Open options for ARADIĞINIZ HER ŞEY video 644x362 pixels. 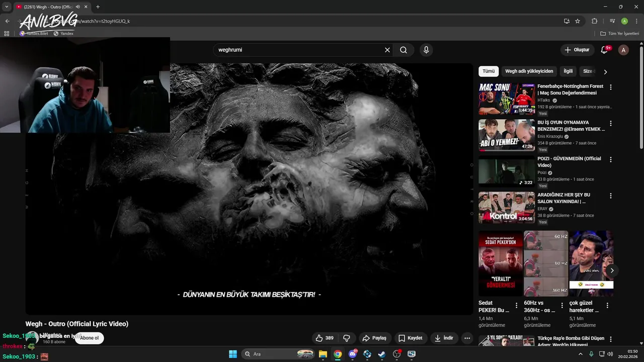pos(611,196)
